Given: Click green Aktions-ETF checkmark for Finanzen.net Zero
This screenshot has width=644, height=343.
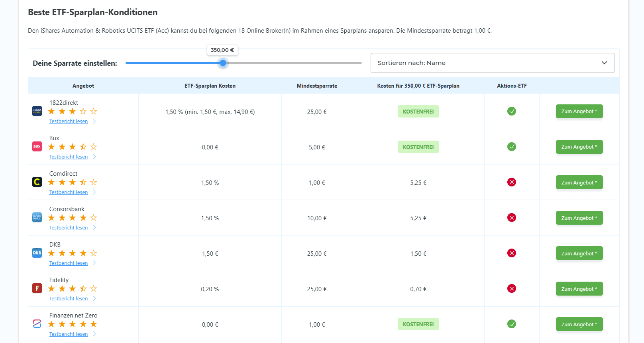Looking at the screenshot, I should click(512, 324).
